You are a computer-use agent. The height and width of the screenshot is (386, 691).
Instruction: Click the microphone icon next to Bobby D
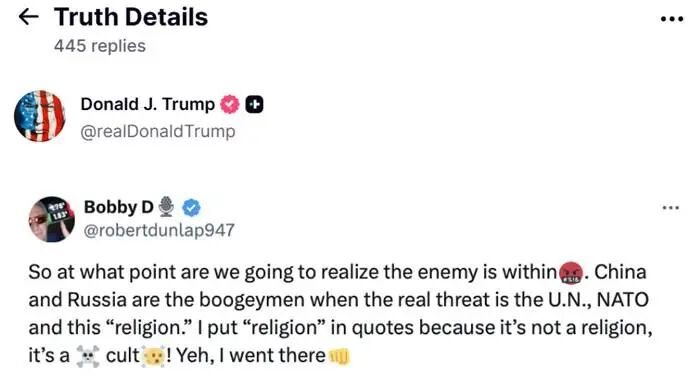(166, 207)
